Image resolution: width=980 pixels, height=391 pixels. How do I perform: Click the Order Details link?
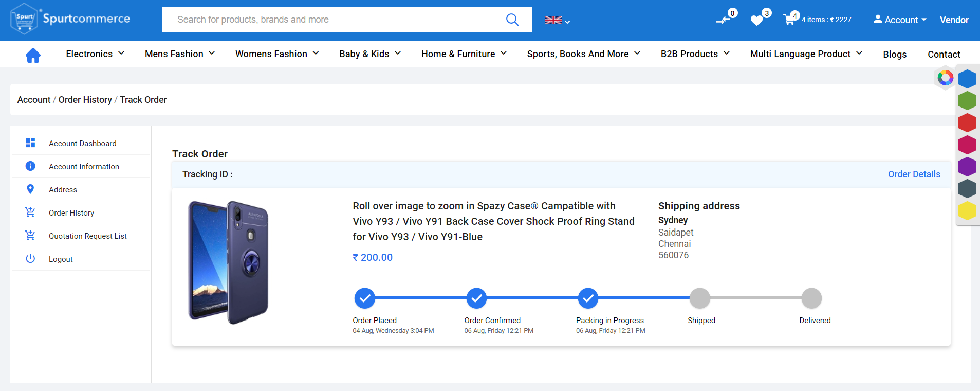(x=914, y=174)
